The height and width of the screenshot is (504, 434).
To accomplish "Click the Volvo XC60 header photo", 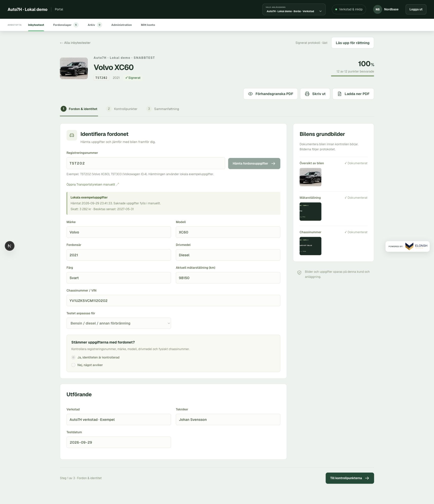I will [74, 68].
